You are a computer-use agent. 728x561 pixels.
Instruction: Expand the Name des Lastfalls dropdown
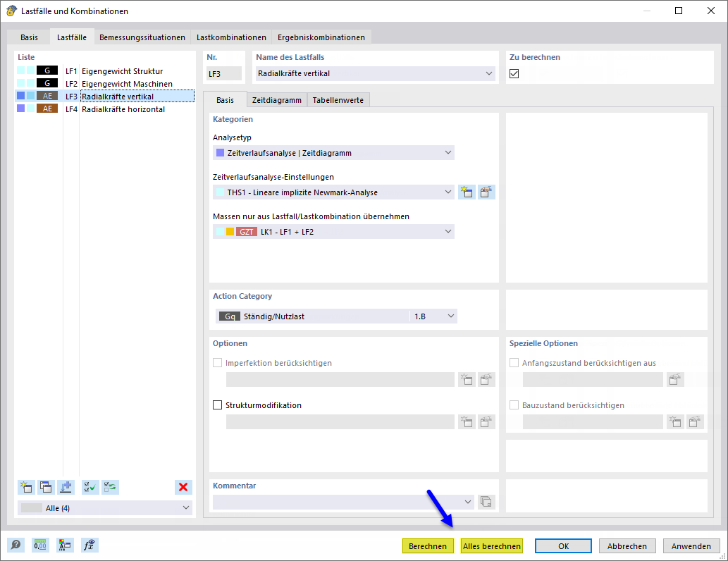tap(489, 73)
